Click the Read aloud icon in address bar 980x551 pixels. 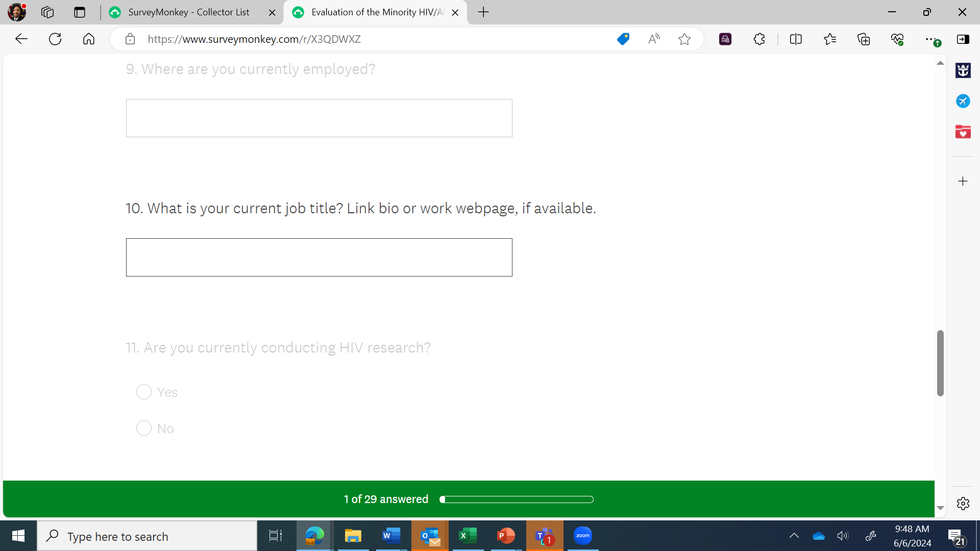click(654, 39)
